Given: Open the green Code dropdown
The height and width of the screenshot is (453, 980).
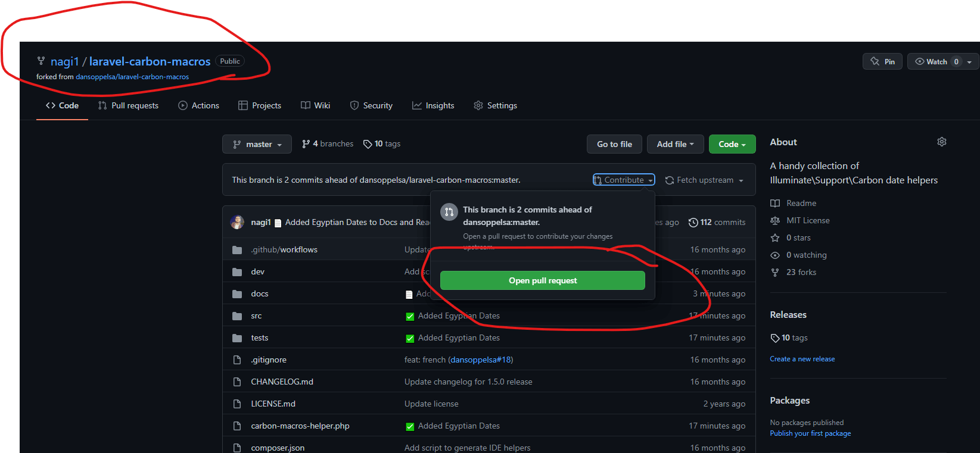Looking at the screenshot, I should [732, 144].
